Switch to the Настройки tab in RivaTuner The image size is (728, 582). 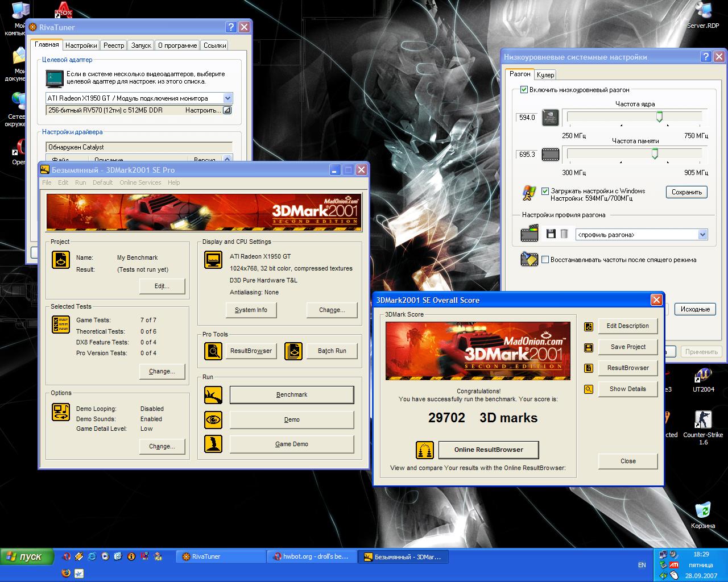pos(81,45)
